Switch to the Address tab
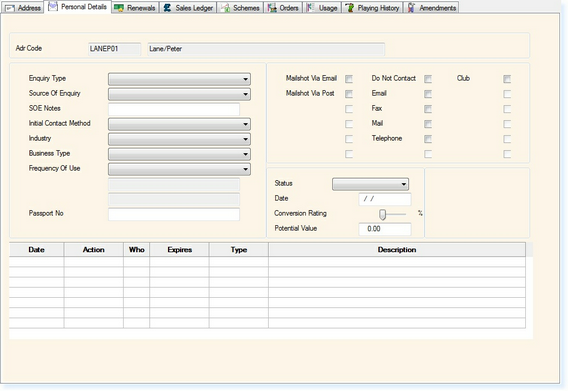568x391 pixels. pyautogui.click(x=22, y=8)
